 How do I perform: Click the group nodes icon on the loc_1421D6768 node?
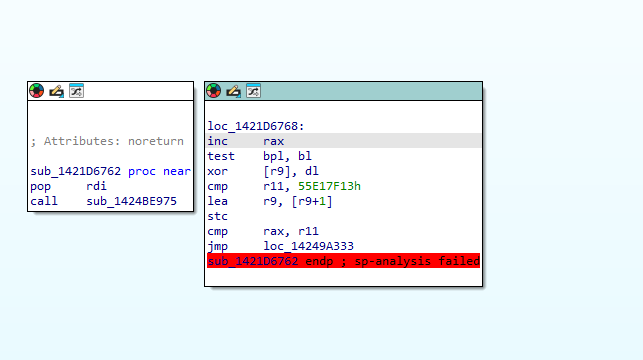[x=253, y=91]
